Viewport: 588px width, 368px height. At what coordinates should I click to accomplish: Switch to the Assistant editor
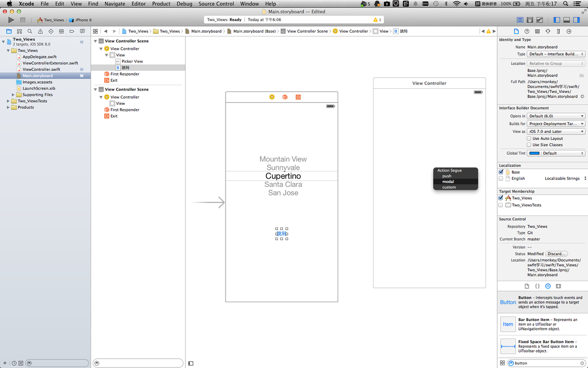coord(530,20)
